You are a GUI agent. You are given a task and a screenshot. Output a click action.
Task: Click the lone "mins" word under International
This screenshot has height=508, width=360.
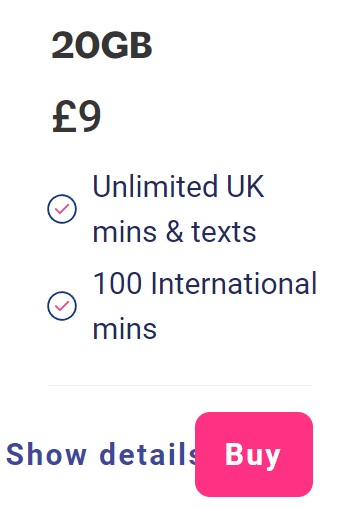pyautogui.click(x=125, y=329)
